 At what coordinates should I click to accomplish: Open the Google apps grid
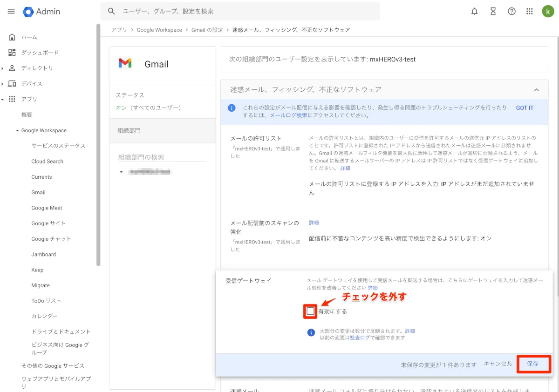(529, 12)
